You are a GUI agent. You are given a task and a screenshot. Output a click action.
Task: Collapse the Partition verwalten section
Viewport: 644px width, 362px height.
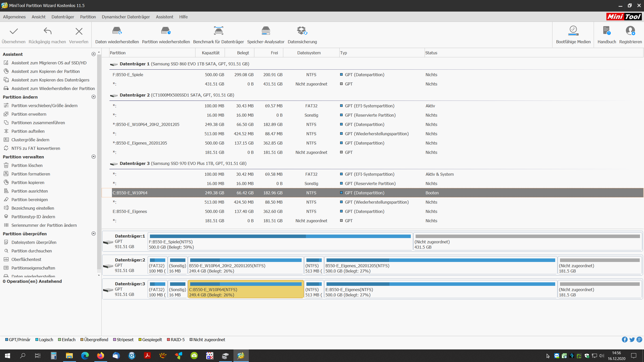tap(94, 157)
